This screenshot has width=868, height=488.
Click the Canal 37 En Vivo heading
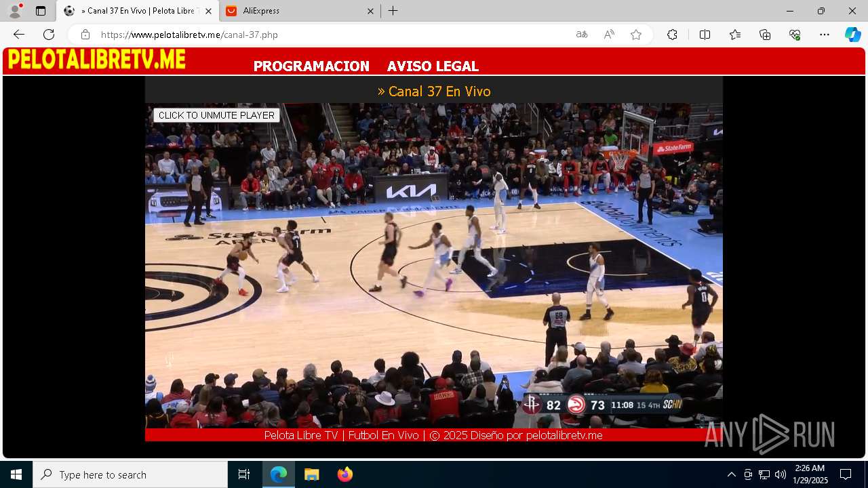(x=434, y=91)
